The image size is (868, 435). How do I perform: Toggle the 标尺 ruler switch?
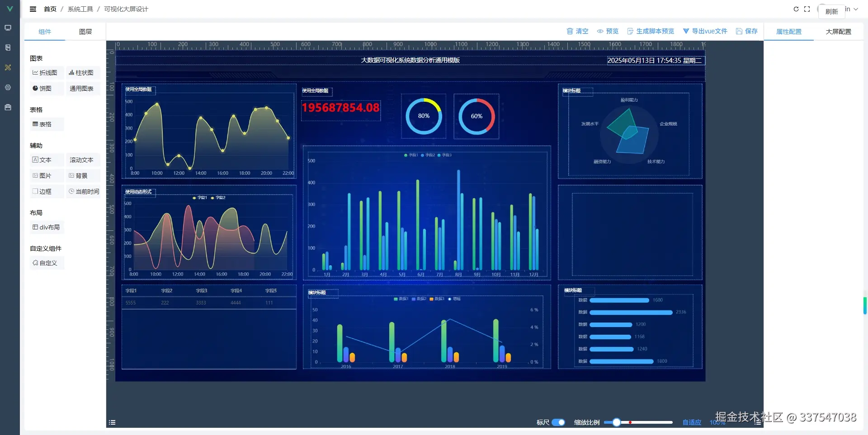point(558,422)
